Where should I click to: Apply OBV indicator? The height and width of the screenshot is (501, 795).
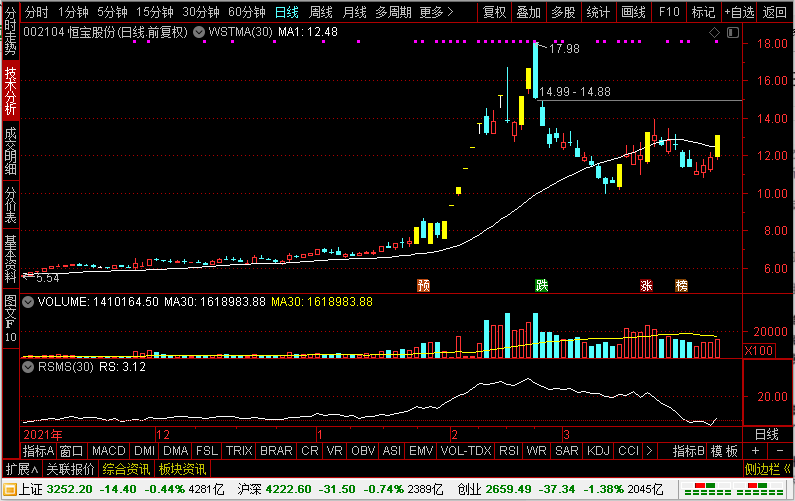click(363, 451)
